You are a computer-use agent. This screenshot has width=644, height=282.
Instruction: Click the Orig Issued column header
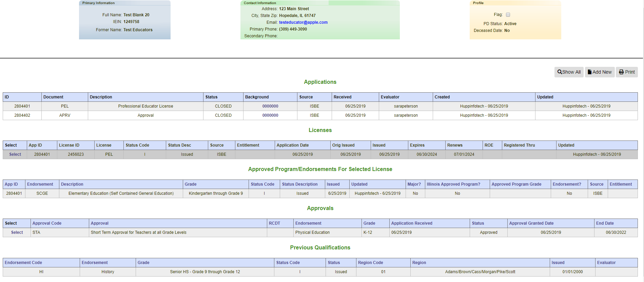(350, 145)
